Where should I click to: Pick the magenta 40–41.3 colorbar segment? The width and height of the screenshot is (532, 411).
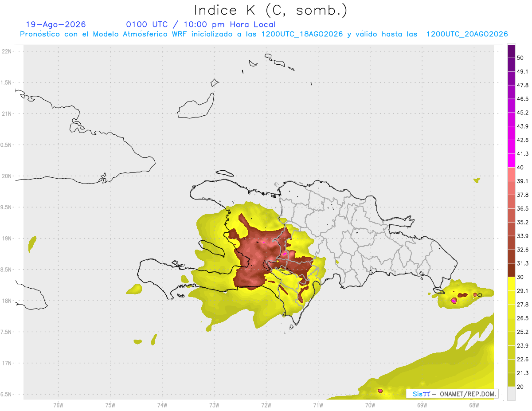point(512,160)
